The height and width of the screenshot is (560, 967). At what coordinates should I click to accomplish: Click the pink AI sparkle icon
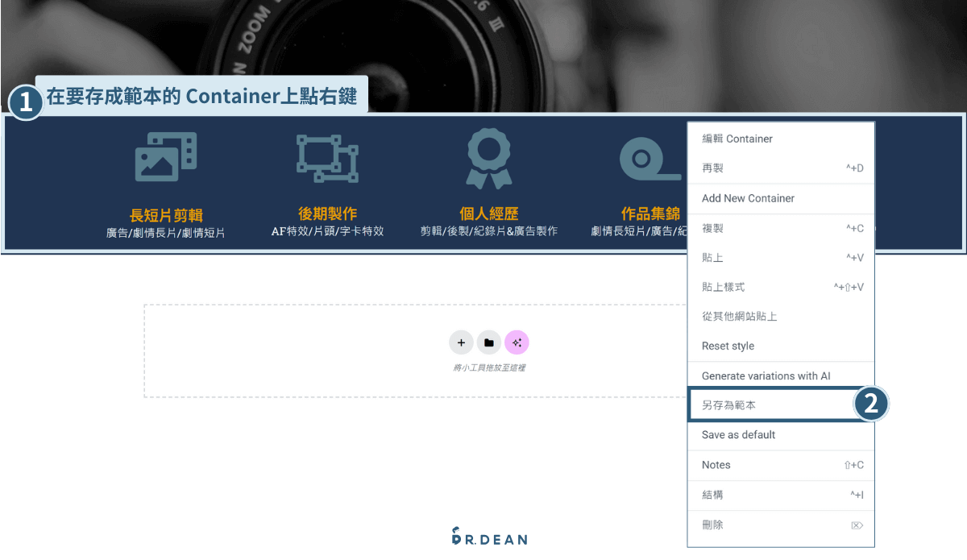[517, 342]
